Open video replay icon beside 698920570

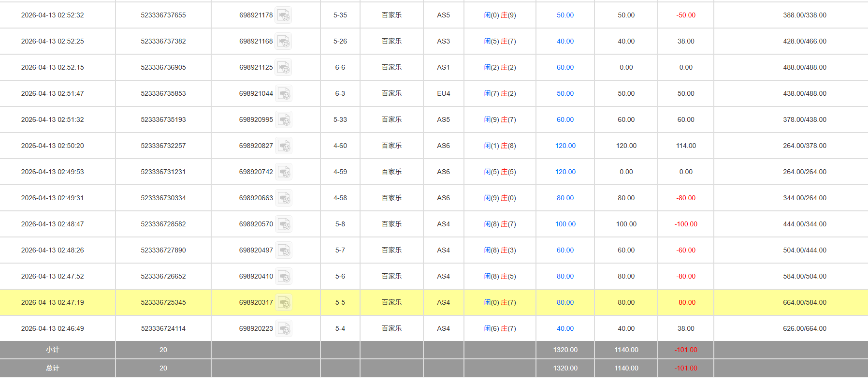click(x=284, y=224)
